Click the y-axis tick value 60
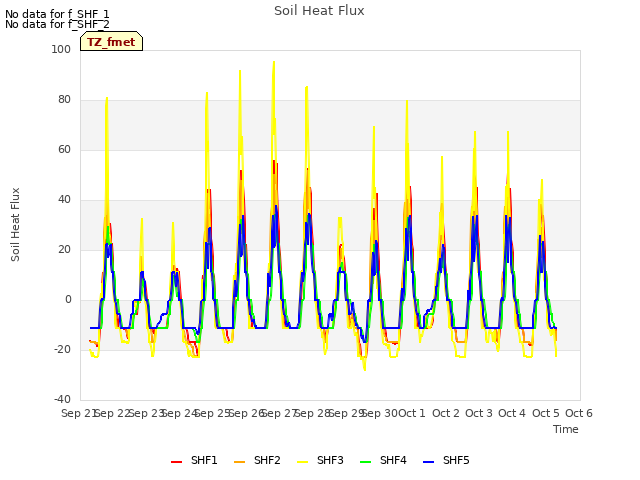The height and width of the screenshot is (480, 640). (x=64, y=149)
